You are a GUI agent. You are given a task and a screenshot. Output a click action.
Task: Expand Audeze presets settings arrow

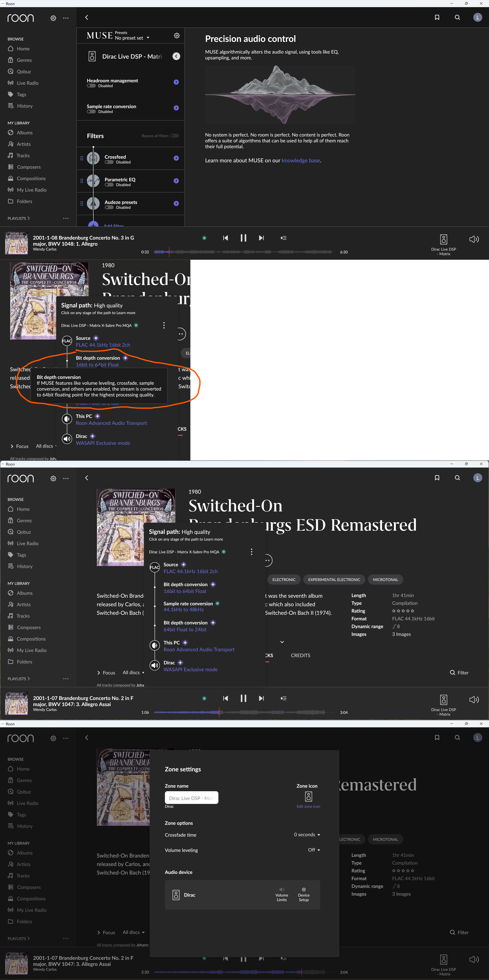click(x=176, y=204)
